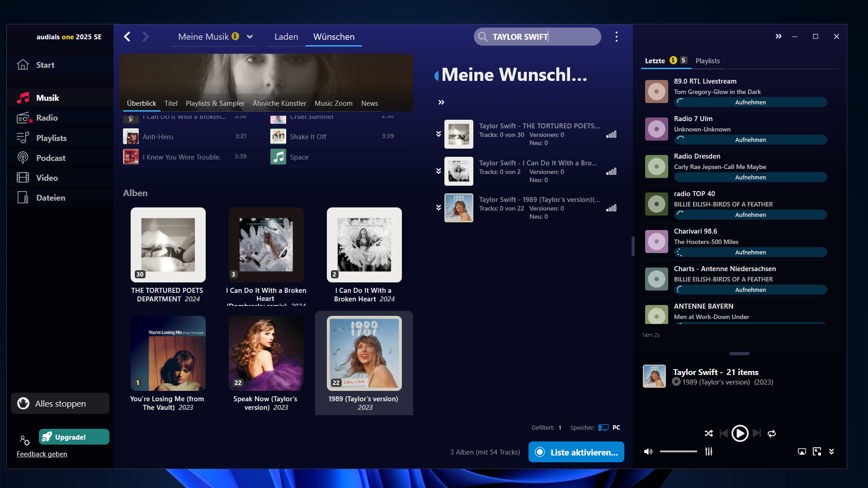Open the Music Zoom tab
This screenshot has width=868, height=488.
pos(334,103)
